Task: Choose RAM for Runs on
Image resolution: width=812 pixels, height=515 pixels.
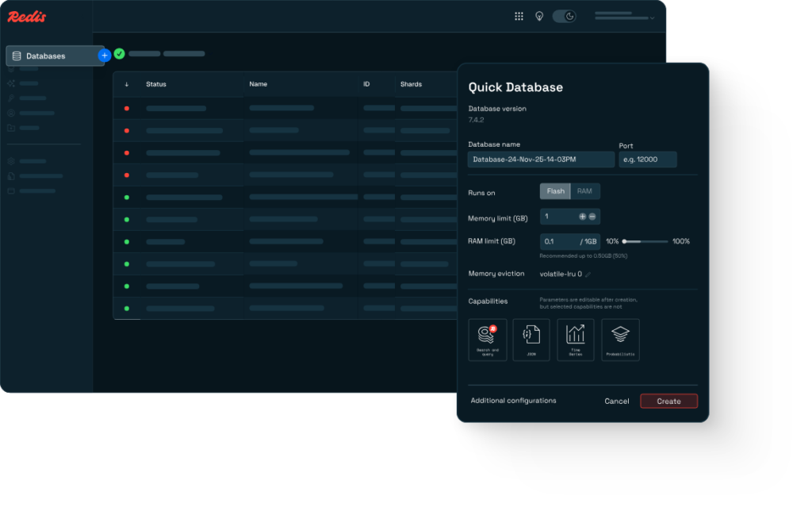Action: tap(584, 191)
